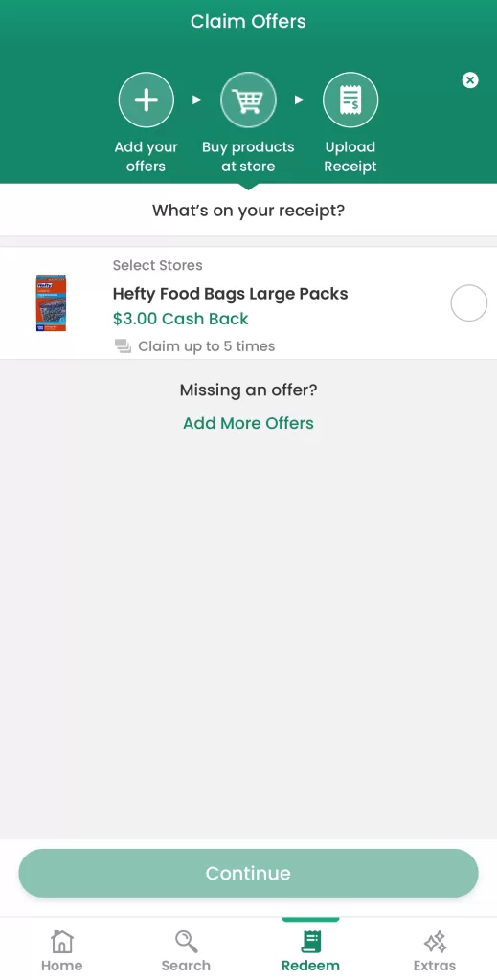Tap the first arrow between steps
Screen dimensions: 497x980
(x=197, y=100)
